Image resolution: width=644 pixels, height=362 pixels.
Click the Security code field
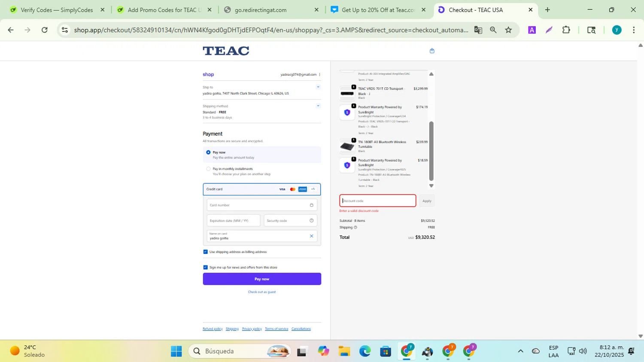click(x=291, y=221)
